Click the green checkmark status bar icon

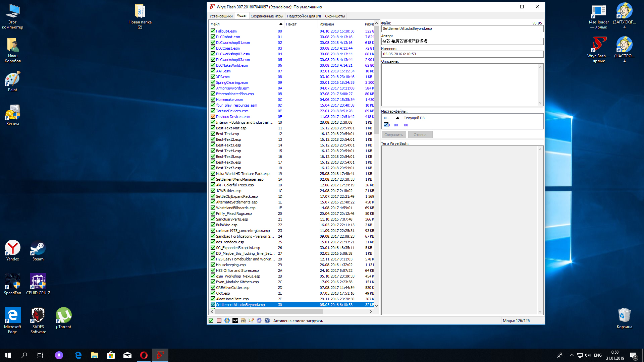(211, 320)
